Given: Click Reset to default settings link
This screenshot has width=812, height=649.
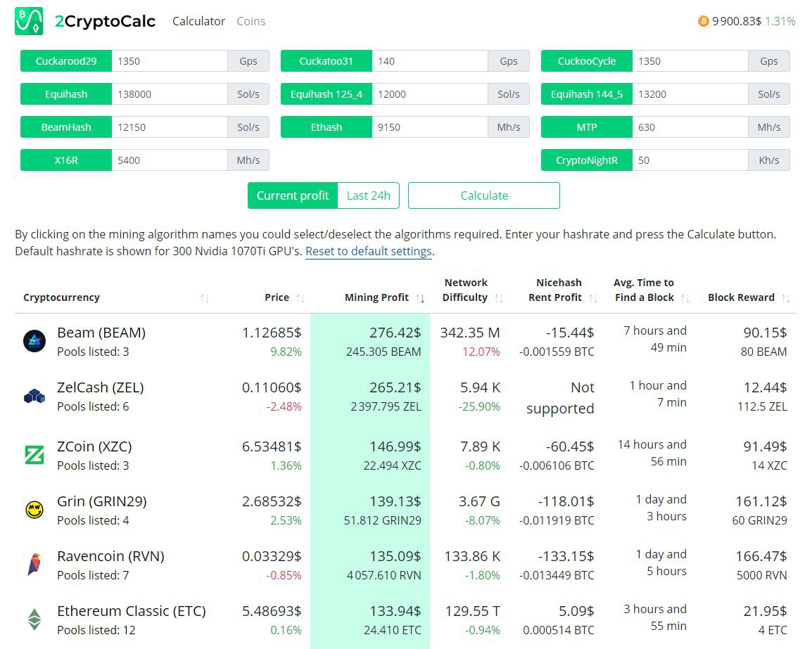Looking at the screenshot, I should (x=368, y=251).
